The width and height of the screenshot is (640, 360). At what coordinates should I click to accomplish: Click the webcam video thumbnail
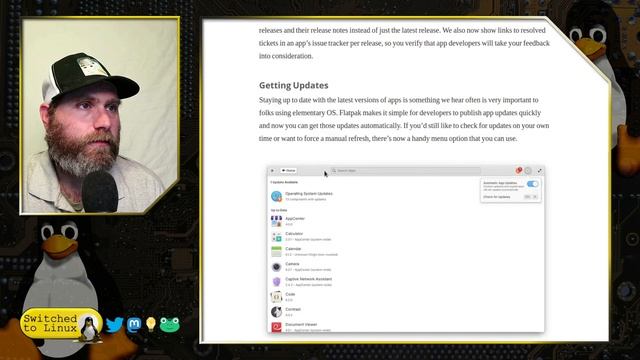tap(100, 116)
